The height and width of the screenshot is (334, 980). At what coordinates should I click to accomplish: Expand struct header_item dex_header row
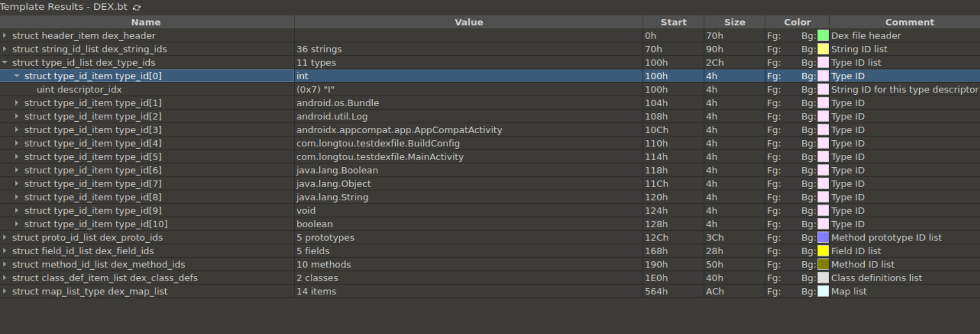coord(5,36)
